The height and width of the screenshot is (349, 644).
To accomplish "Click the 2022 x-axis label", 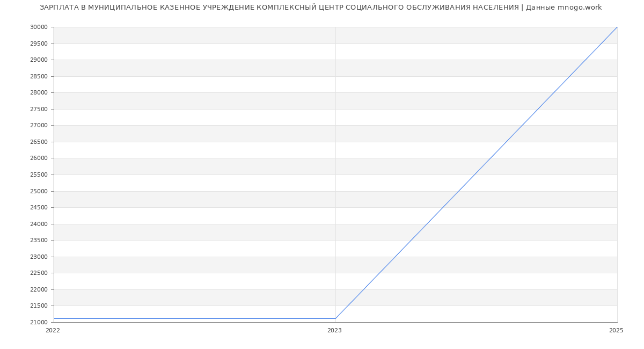I will click(53, 330).
